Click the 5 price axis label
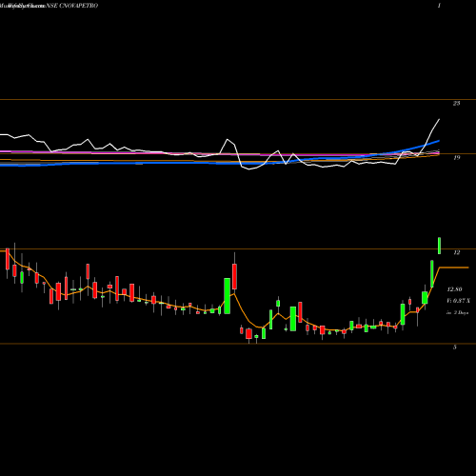This screenshot has width=476, height=476. (x=455, y=347)
